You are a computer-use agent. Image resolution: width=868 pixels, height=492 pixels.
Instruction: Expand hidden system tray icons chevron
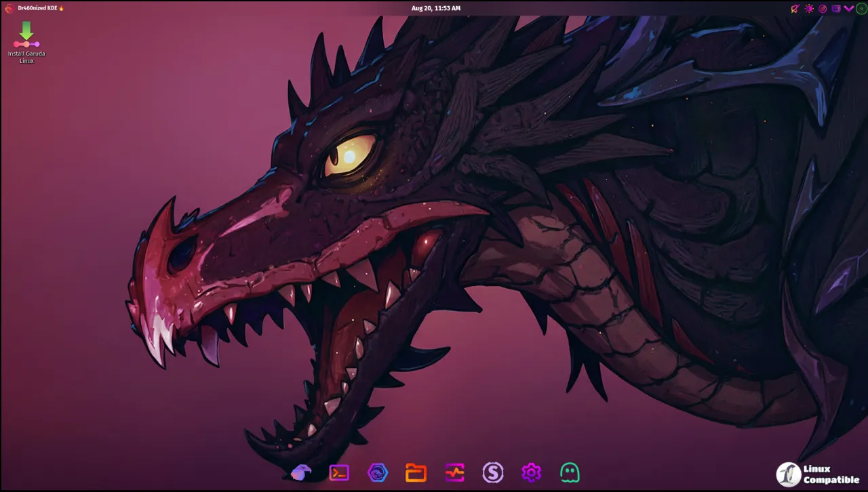click(848, 9)
